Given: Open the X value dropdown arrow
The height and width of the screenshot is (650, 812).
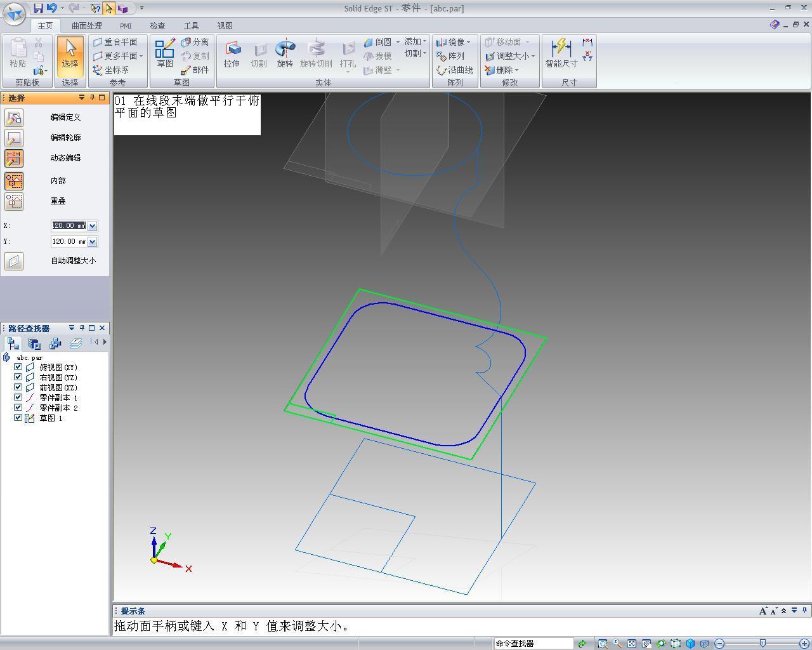Looking at the screenshot, I should point(93,226).
